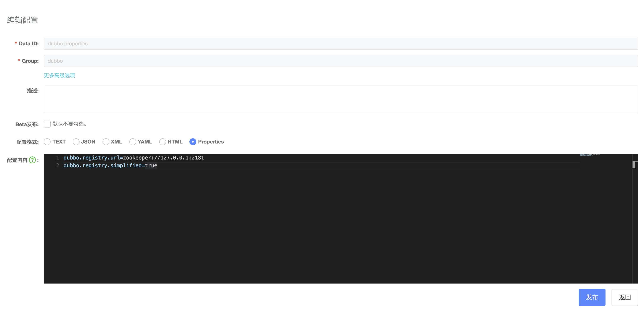This screenshot has height=322, width=644.
Task: Open 更多高级选项 advanced options
Action: pos(59,75)
